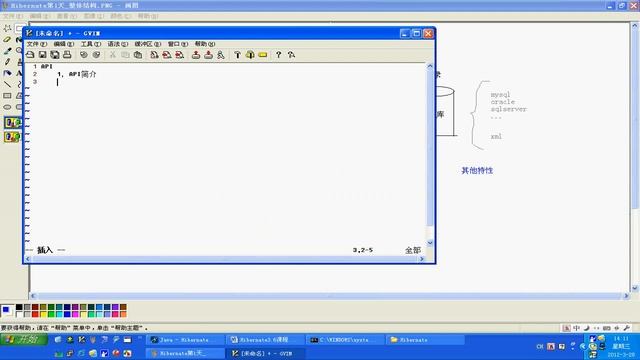The width and height of the screenshot is (640, 360).
Task: Click the Find and Replace icon in GVIM
Action: 154,55
